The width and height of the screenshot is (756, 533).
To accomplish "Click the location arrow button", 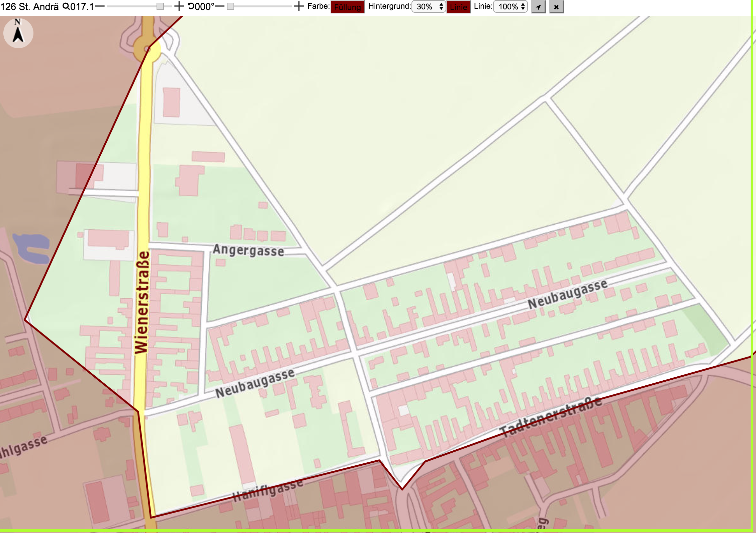I will pyautogui.click(x=538, y=7).
